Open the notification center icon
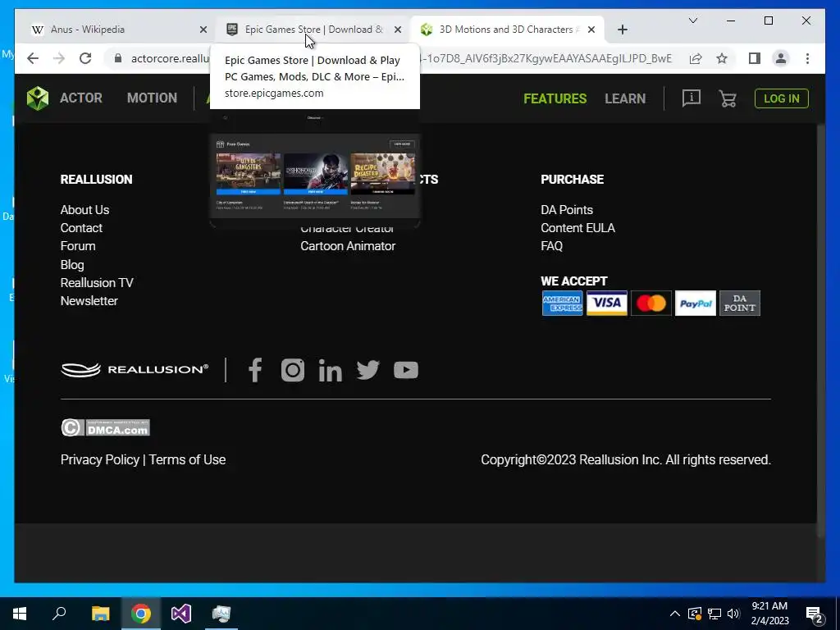Image resolution: width=840 pixels, height=630 pixels. pos(815,614)
